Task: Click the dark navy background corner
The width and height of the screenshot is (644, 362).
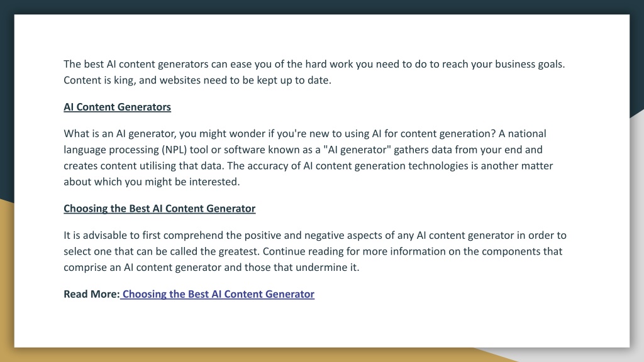Action: pos(6,6)
